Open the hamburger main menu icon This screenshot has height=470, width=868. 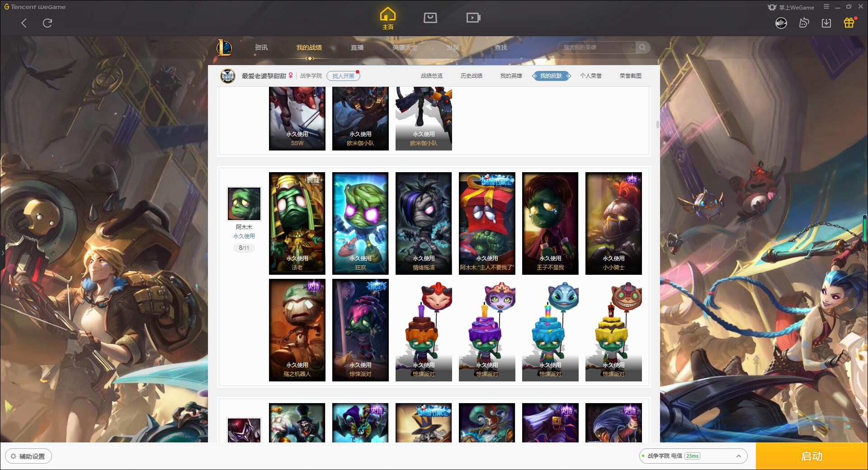(x=826, y=7)
